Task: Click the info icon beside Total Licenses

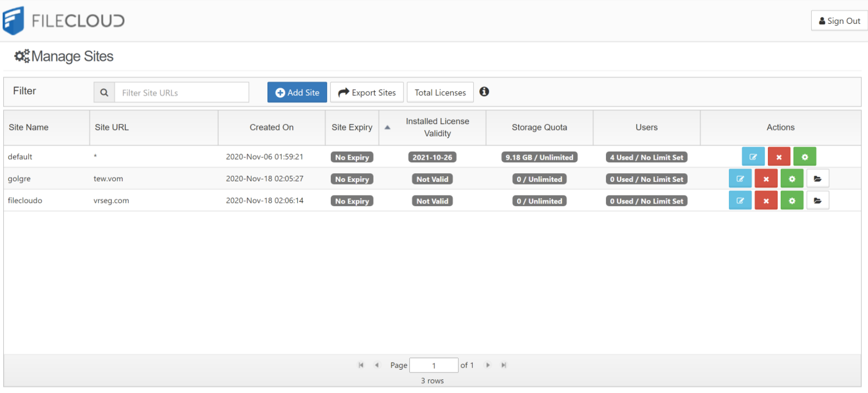Action: tap(484, 92)
